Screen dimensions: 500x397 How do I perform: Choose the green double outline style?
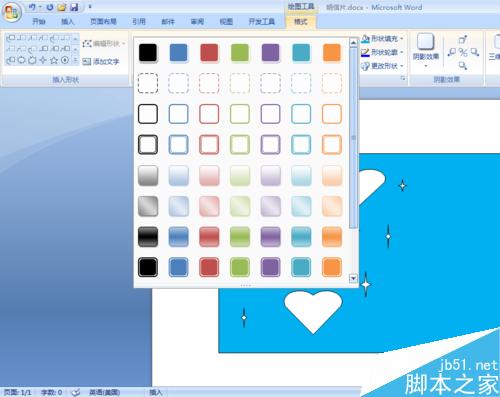coord(240,145)
